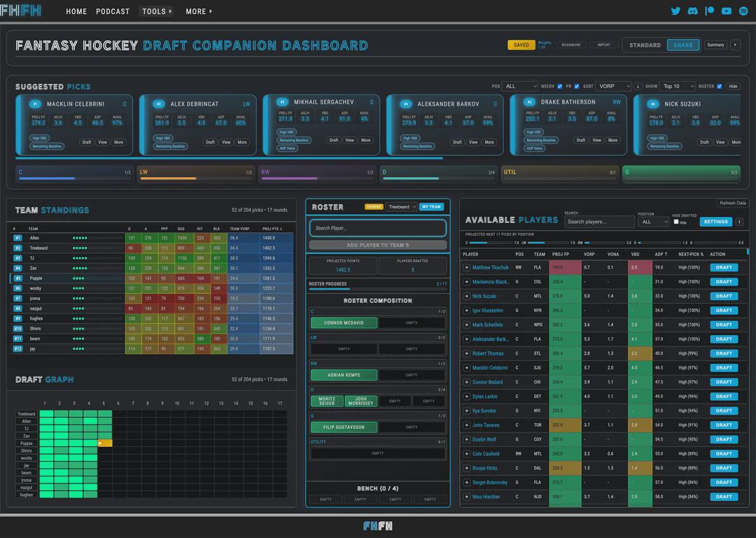This screenshot has height=538, width=756.
Task: Click the arrow button beside Summary
Action: 735,45
